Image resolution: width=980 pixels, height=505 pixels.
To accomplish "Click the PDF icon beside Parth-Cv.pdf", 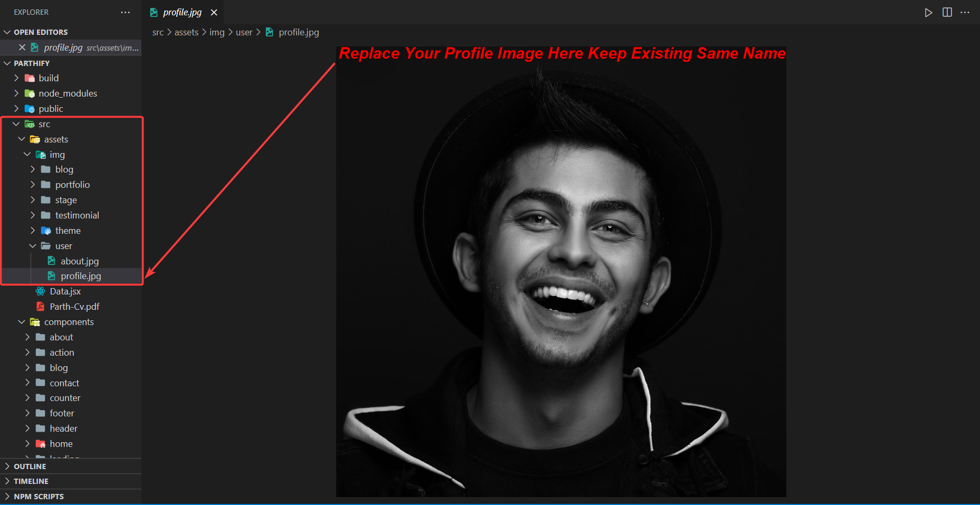I will pos(41,306).
